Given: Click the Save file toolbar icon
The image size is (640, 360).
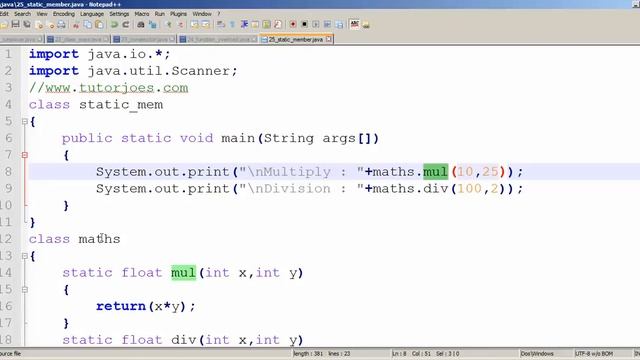Looking at the screenshot, I should (16, 24).
